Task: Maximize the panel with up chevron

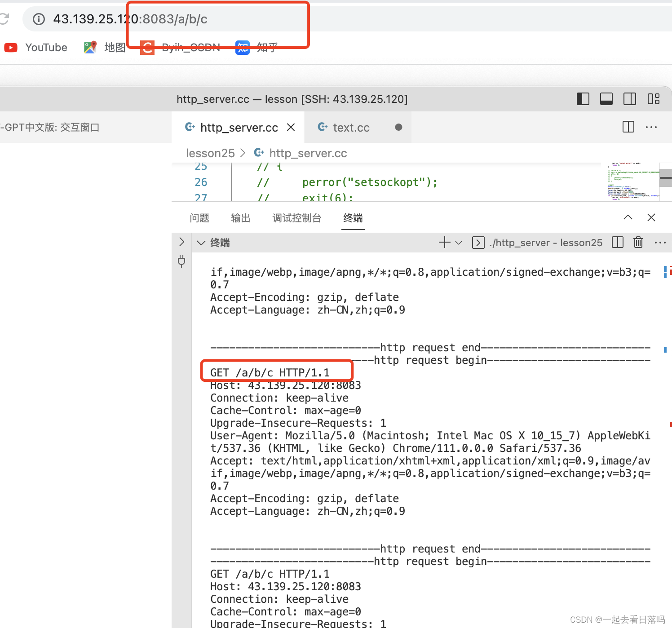Action: [628, 217]
